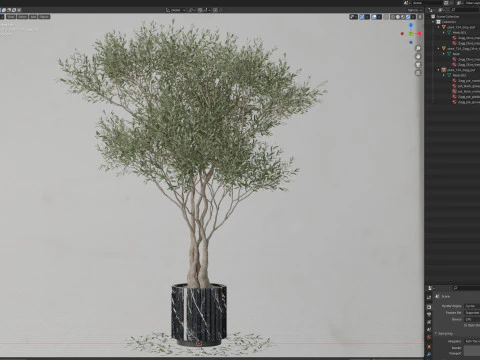Screen dimensions: 480x360
Task: Open the Feature Set dropdown
Action: coord(472,313)
